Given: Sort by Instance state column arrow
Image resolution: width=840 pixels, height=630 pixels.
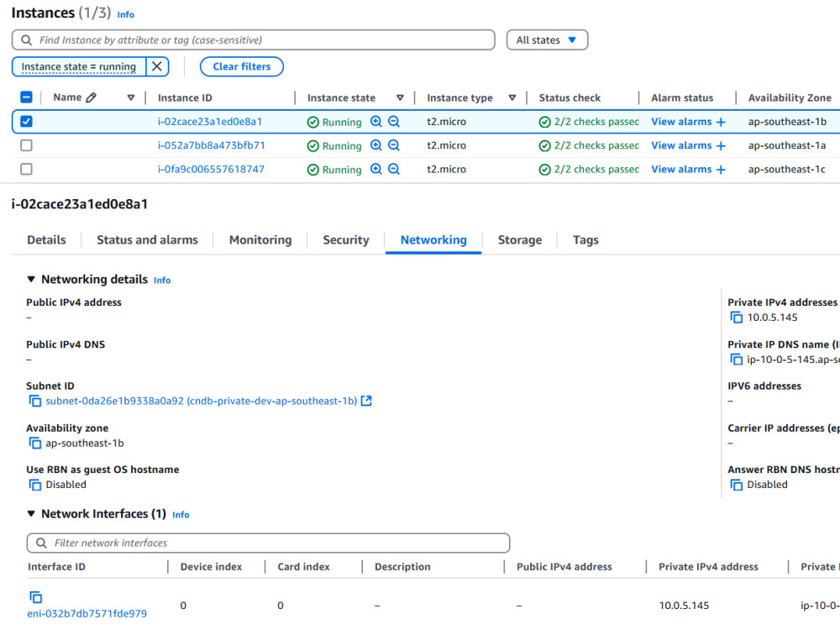Looking at the screenshot, I should click(400, 97).
